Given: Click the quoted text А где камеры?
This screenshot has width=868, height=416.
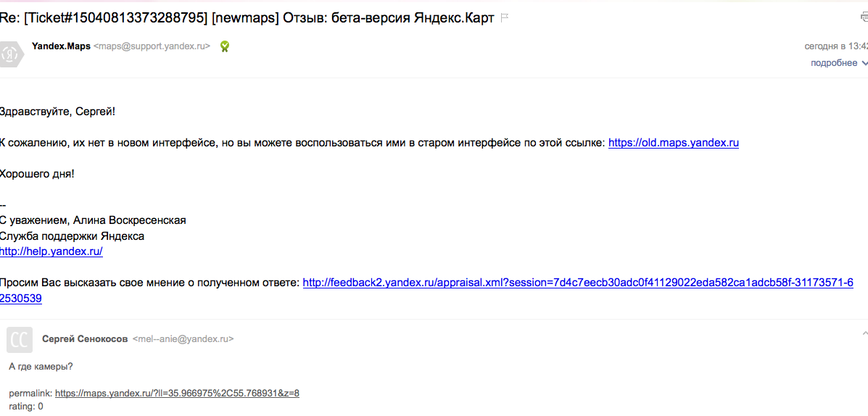Looking at the screenshot, I should pyautogui.click(x=41, y=366).
